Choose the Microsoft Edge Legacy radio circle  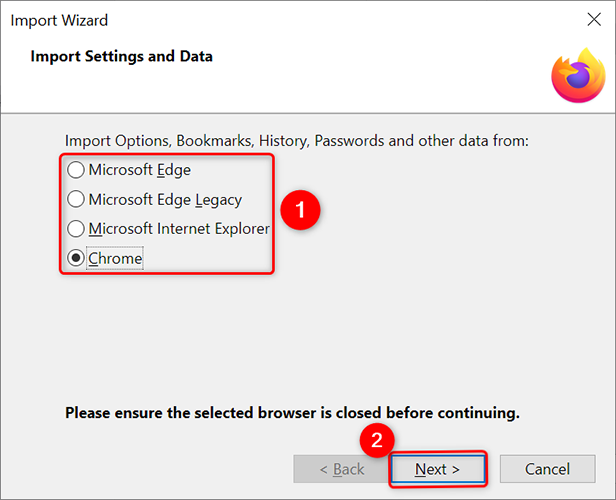76,199
